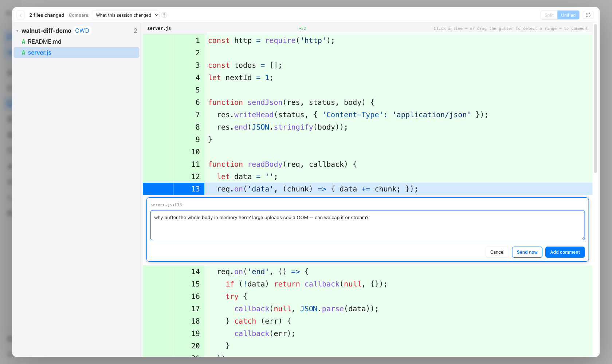Viewport: 612px width, 364px height.
Task: Open the 'What this session changed' dropdown
Action: coord(126,15)
